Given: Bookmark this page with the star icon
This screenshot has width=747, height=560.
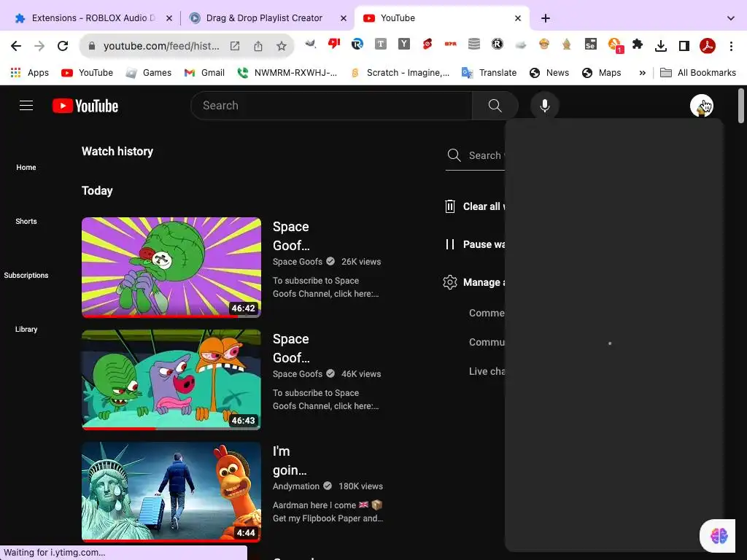Looking at the screenshot, I should (x=282, y=46).
